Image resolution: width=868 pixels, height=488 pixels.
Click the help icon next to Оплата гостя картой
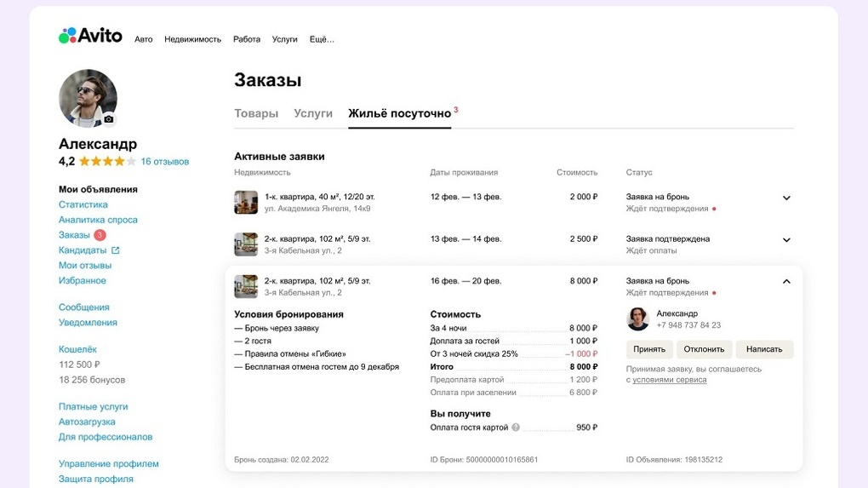pos(516,428)
